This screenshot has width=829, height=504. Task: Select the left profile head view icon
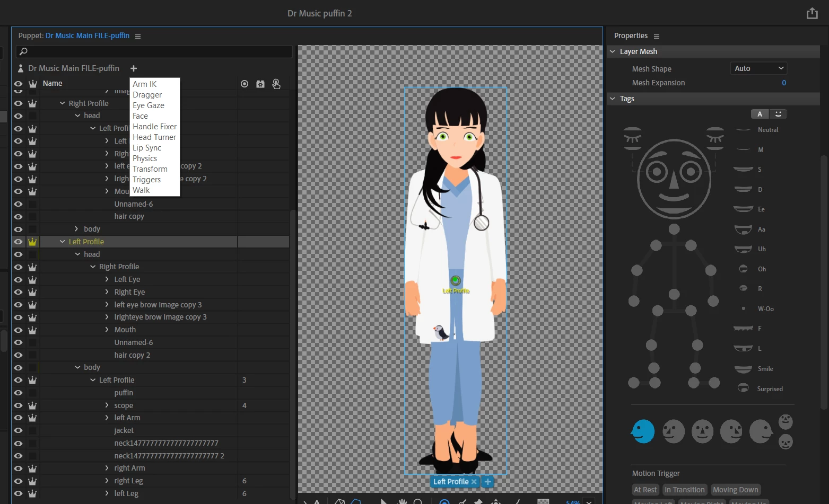point(643,431)
